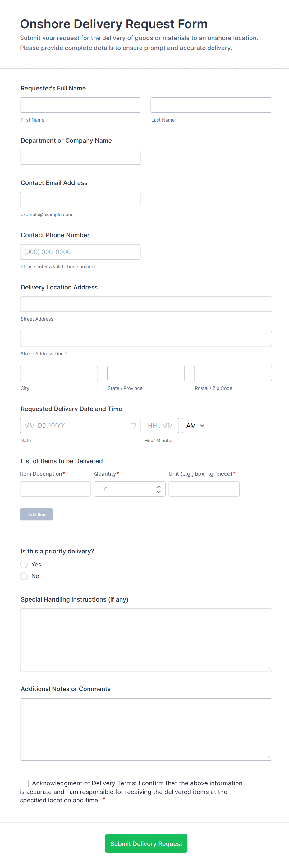Open the AM/PM dropdown
Image resolution: width=289 pixels, height=868 pixels.
[x=195, y=426]
